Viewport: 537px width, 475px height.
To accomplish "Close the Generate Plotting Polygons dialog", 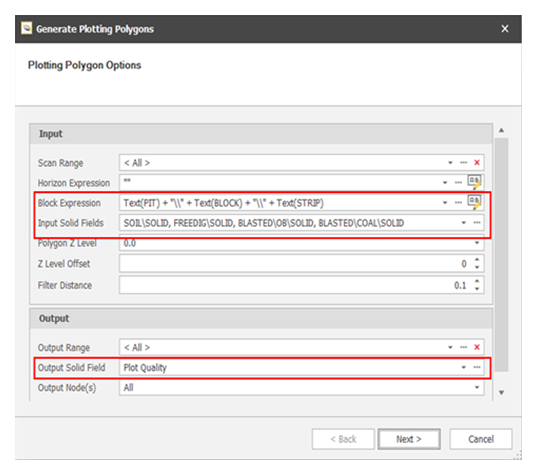I will pos(505,29).
